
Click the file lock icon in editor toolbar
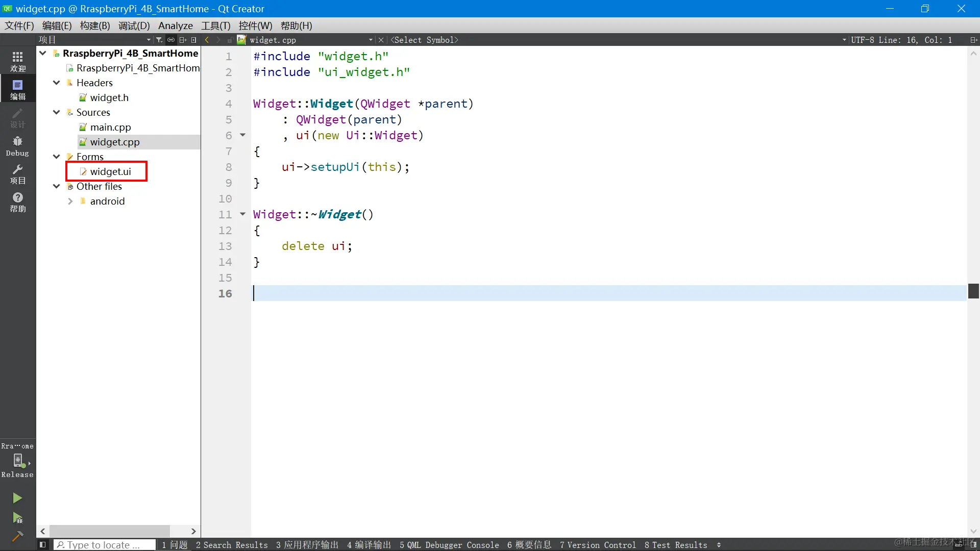point(230,40)
